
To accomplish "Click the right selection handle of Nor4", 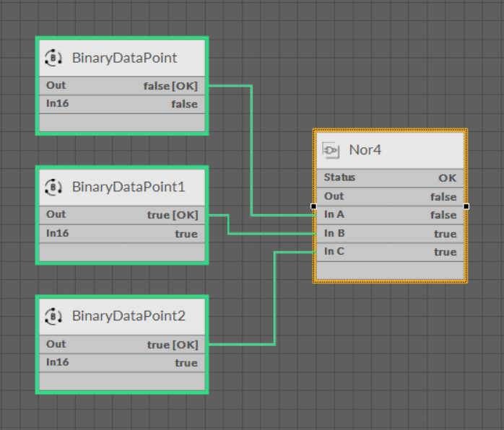I will coord(466,206).
